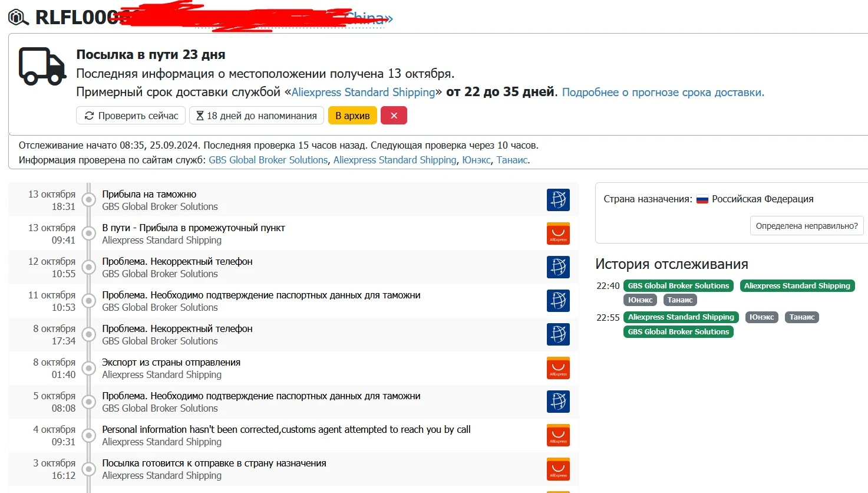Select timeline dot for 13 октября 09:41 event
The image size is (868, 493).
click(88, 234)
